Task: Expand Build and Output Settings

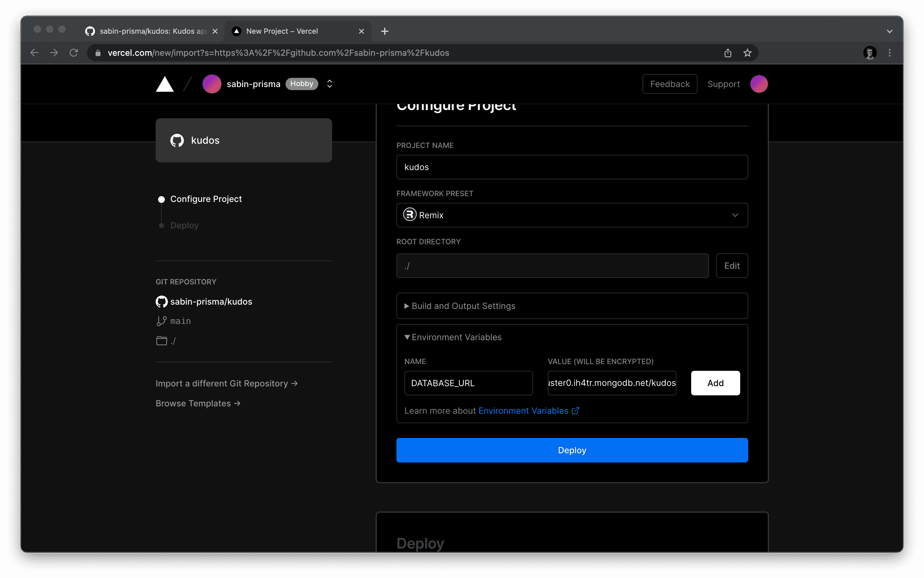Action: [x=463, y=306]
